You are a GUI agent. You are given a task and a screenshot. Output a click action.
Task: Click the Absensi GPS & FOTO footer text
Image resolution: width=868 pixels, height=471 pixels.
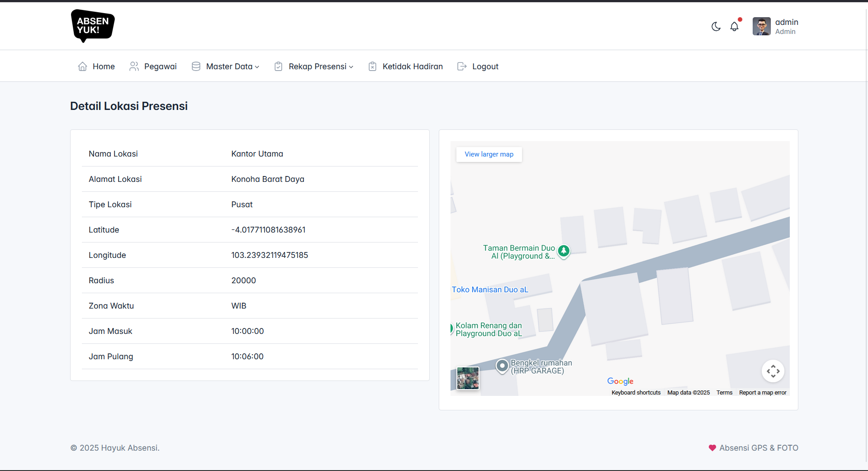(759, 448)
